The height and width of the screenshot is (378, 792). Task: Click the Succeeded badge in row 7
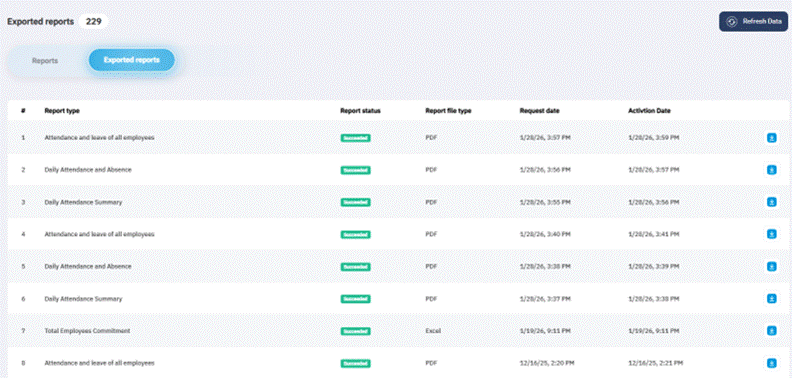[x=355, y=331]
